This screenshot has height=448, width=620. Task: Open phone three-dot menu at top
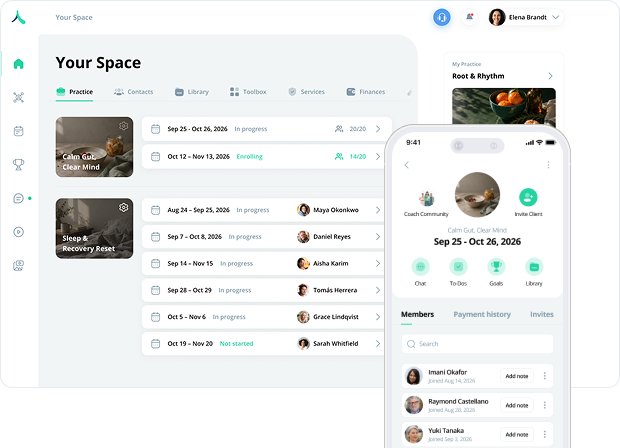click(x=548, y=165)
